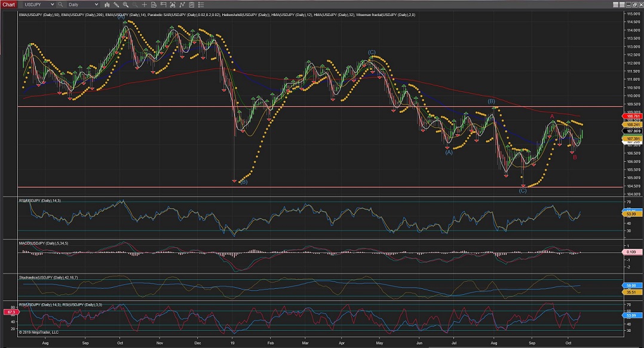
Task: Click the MACD 0.100 value marker
Action: tap(633, 252)
